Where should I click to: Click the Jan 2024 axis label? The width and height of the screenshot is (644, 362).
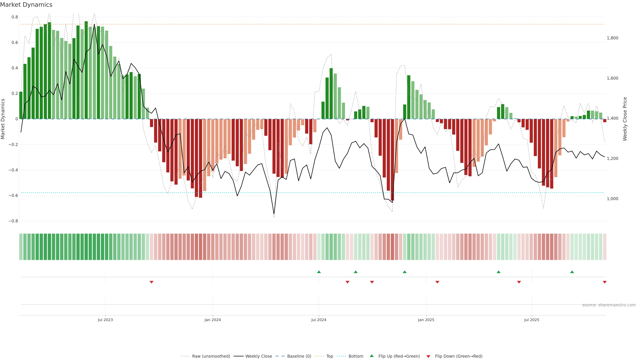[212, 320]
